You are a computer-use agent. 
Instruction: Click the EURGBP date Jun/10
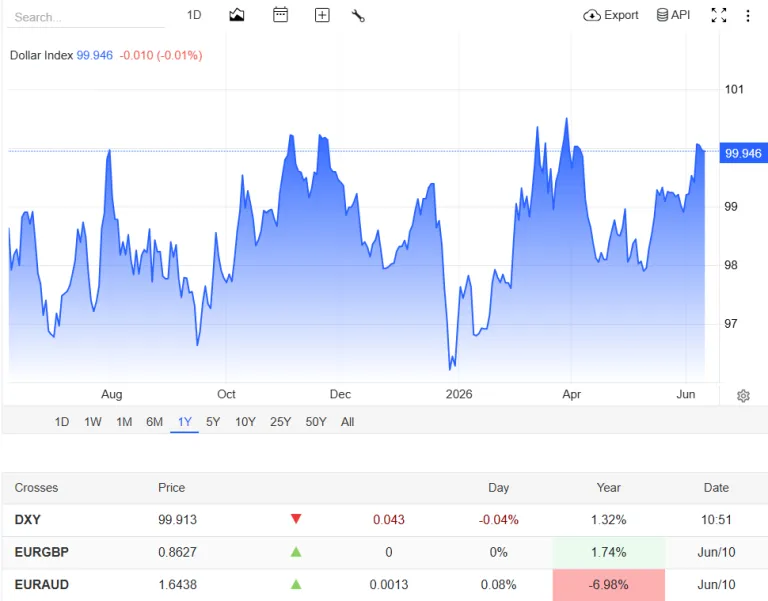tap(716, 552)
